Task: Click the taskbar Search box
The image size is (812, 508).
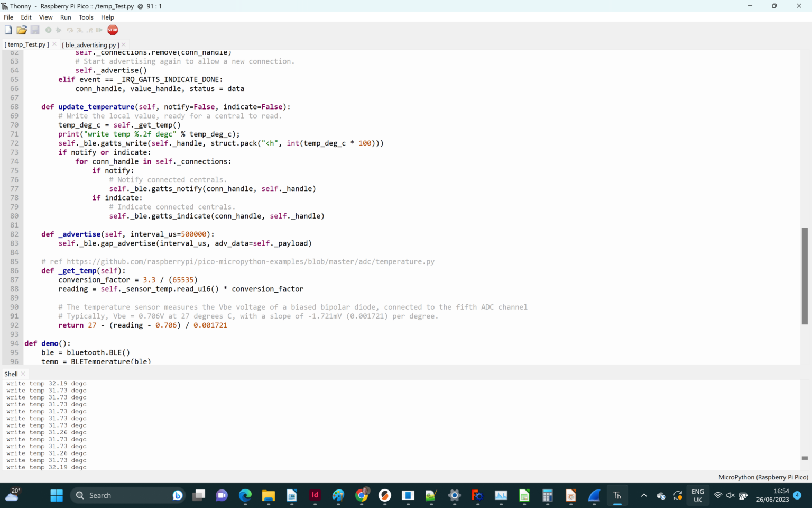Action: [127, 495]
